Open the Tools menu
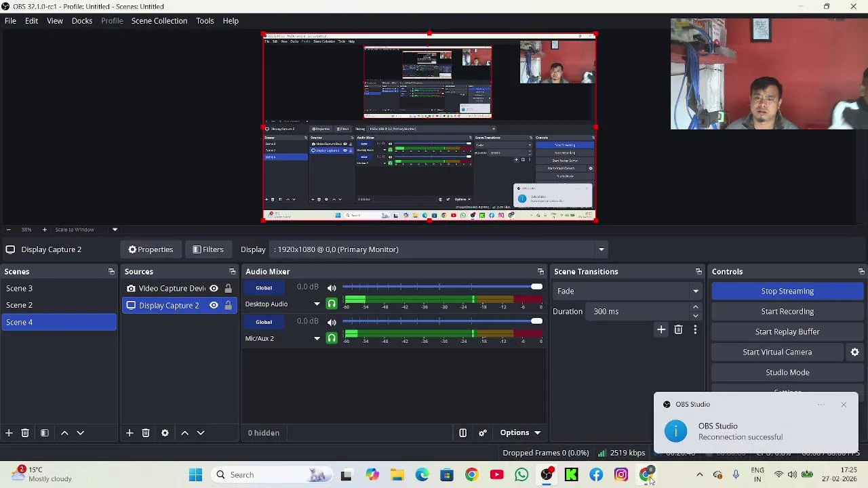Screen dimensions: 868x488 point(205,20)
